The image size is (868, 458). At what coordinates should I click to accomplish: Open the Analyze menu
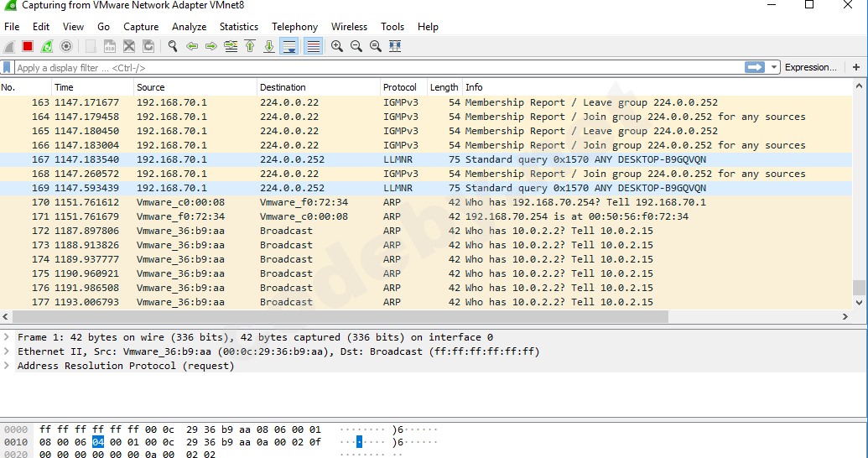[x=190, y=27]
